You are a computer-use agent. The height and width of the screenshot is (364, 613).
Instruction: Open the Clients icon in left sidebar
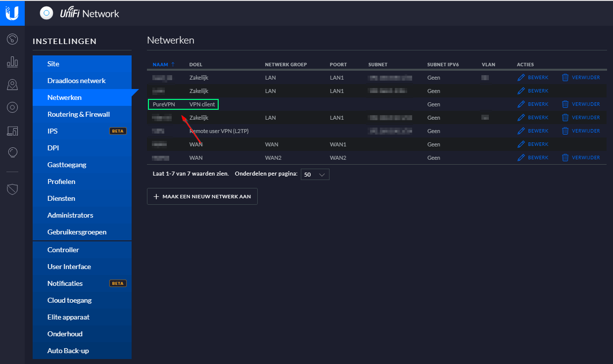tap(12, 131)
